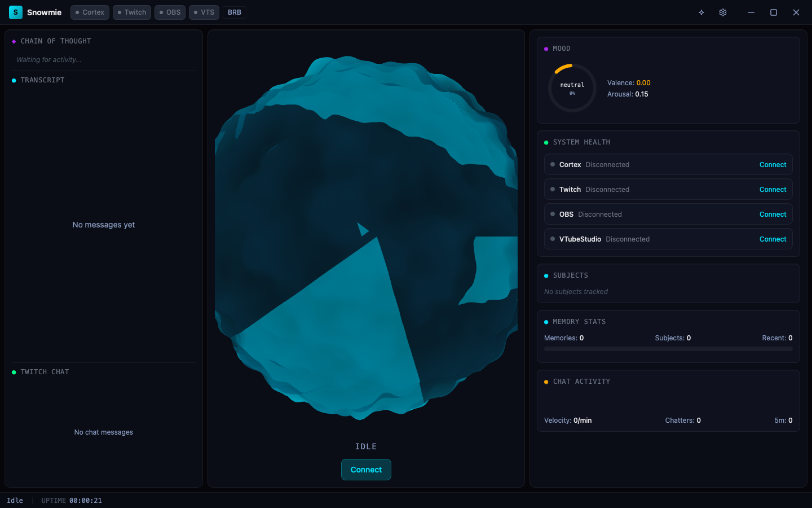
Task: Click the Recent: 0 stat
Action: coord(777,338)
